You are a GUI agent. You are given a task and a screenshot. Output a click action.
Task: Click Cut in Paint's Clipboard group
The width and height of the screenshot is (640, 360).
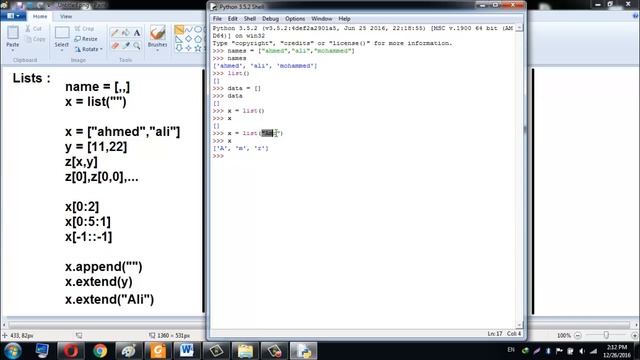click(33, 29)
